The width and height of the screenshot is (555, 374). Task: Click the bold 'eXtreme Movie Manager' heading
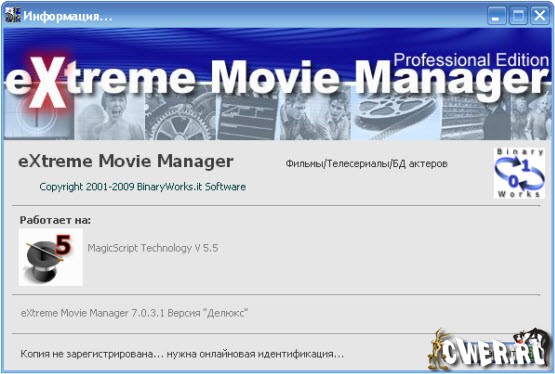126,161
